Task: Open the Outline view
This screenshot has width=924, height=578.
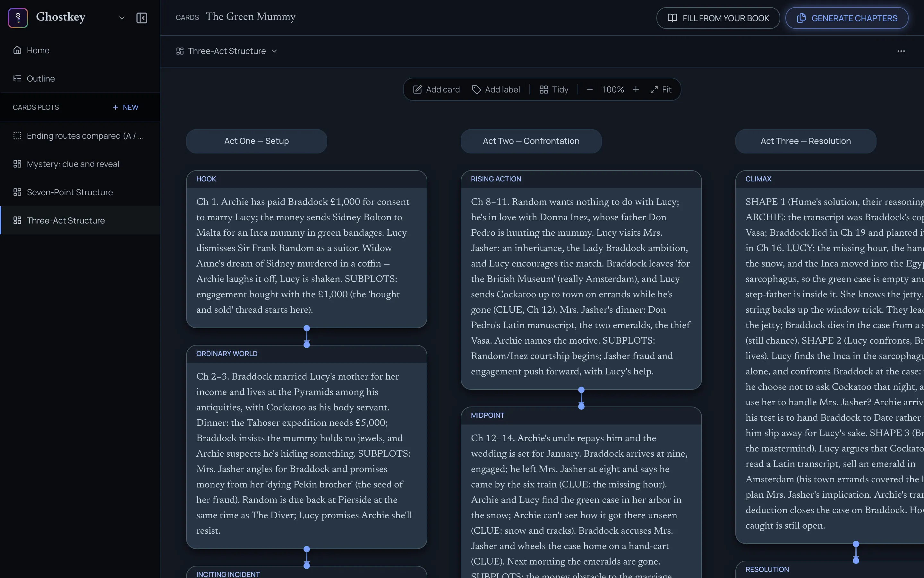Action: (x=80, y=78)
